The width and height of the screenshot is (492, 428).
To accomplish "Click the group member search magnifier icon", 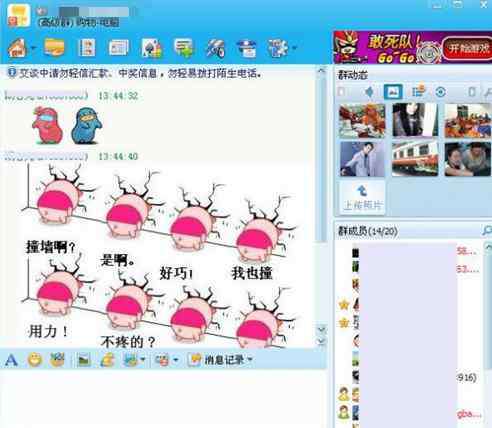I will tap(487, 230).
